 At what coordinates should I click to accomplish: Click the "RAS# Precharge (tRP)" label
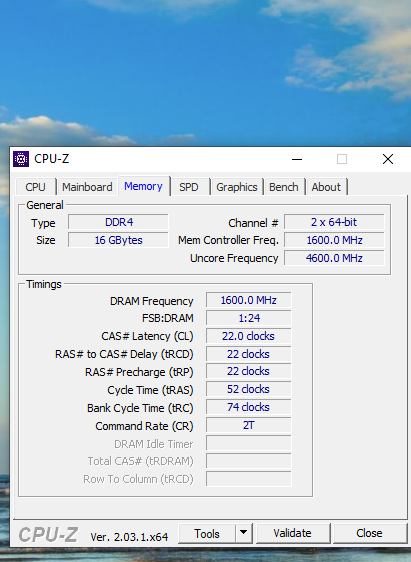tap(139, 372)
